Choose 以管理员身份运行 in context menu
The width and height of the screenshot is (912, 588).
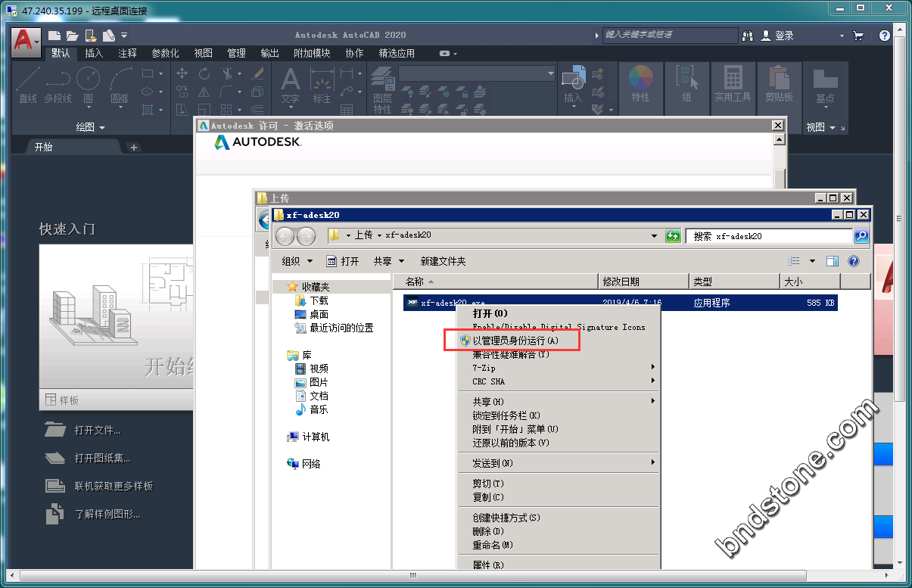[515, 341]
